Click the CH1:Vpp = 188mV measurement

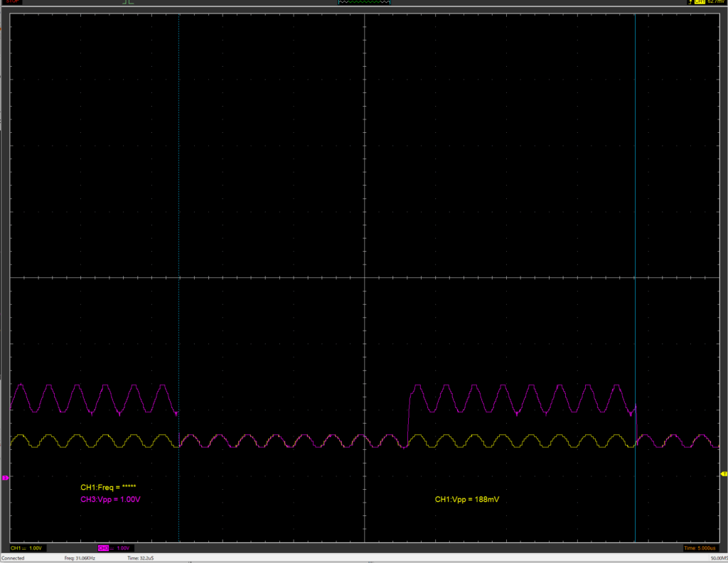pyautogui.click(x=467, y=500)
